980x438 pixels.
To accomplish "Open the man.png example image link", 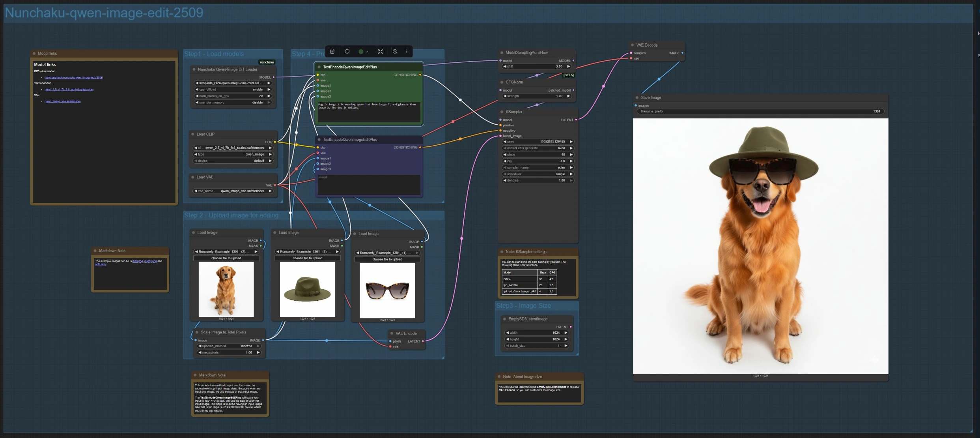I will (x=138, y=261).
